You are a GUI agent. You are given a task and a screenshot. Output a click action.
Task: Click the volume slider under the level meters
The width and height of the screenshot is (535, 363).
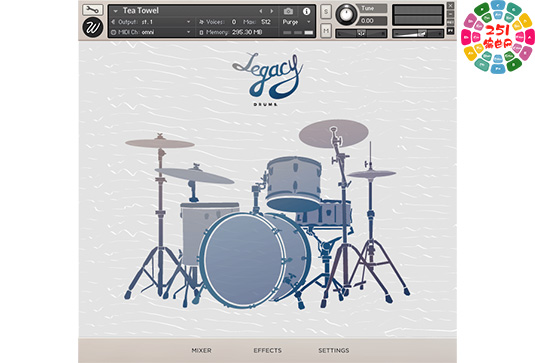(x=418, y=33)
